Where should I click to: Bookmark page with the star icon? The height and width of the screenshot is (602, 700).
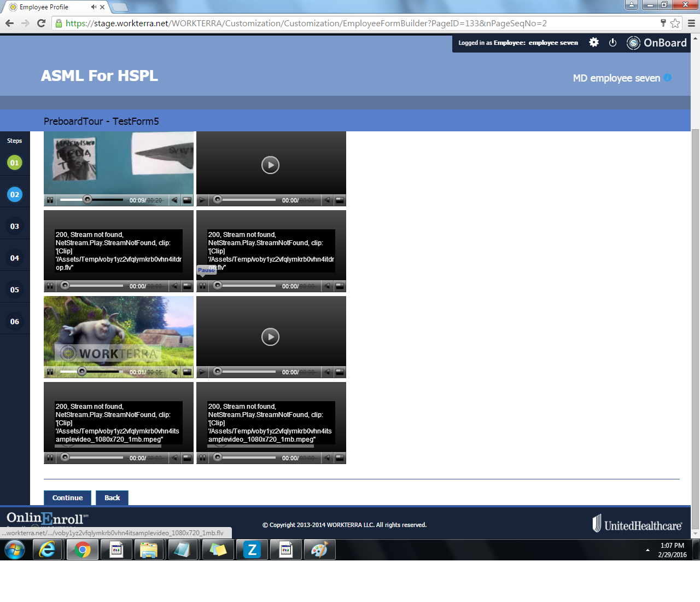coord(675,23)
